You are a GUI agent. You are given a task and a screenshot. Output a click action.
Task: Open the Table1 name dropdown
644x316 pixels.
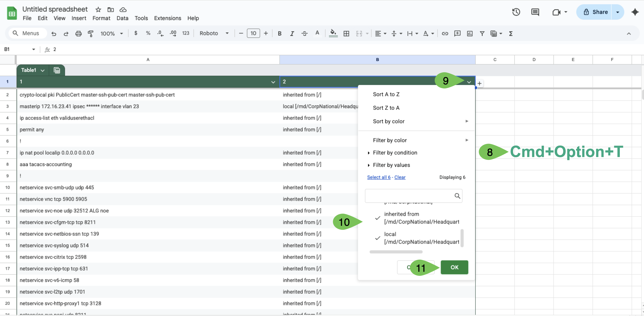pyautogui.click(x=33, y=70)
